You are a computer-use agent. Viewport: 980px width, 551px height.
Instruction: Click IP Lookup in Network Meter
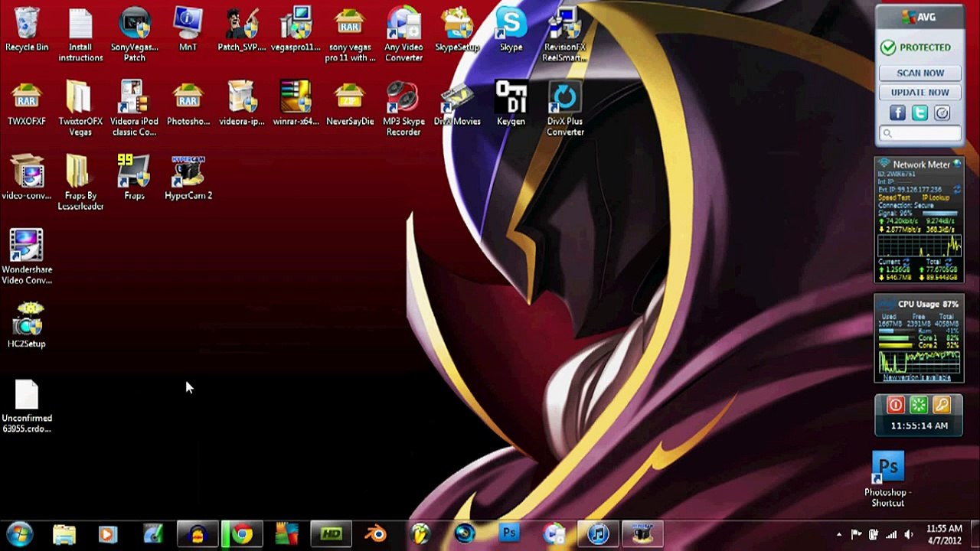click(x=936, y=197)
